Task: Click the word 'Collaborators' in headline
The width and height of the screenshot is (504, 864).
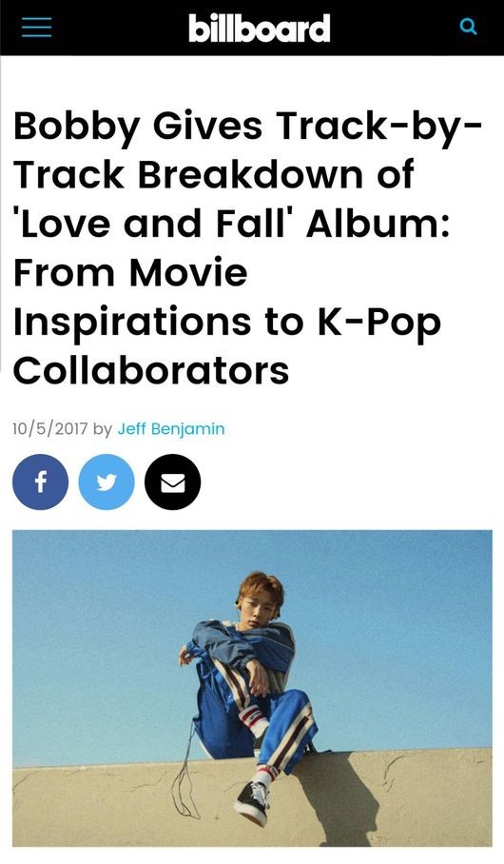Action: tap(151, 369)
